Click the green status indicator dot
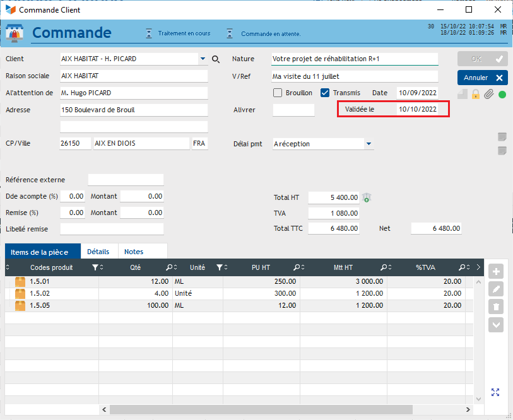The width and height of the screenshot is (513, 420). pos(502,95)
